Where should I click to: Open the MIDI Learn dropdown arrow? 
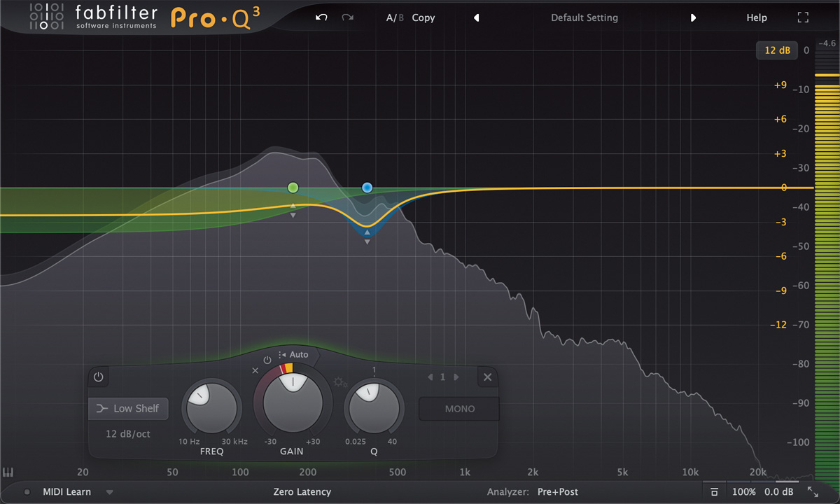click(x=109, y=492)
